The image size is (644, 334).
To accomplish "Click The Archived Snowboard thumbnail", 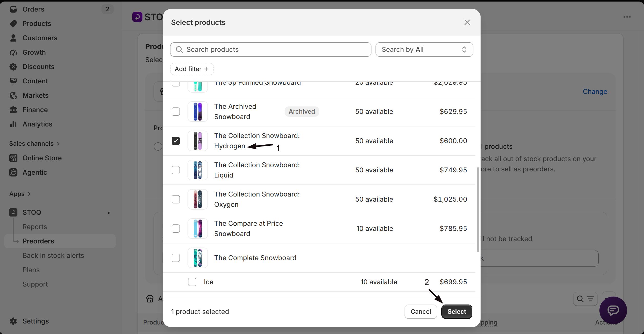I will (198, 112).
